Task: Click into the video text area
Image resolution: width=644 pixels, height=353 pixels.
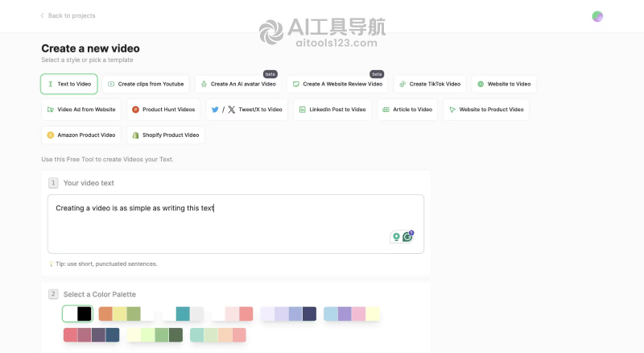Action: [236, 224]
